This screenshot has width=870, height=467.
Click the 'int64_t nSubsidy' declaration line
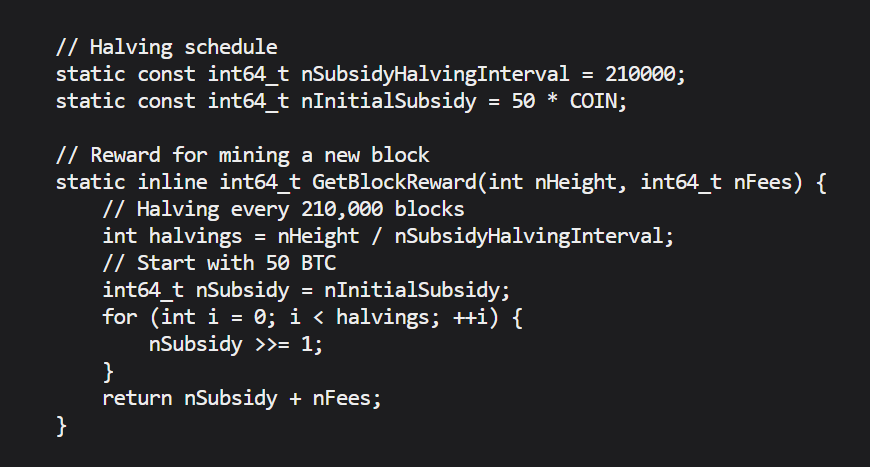(306, 291)
